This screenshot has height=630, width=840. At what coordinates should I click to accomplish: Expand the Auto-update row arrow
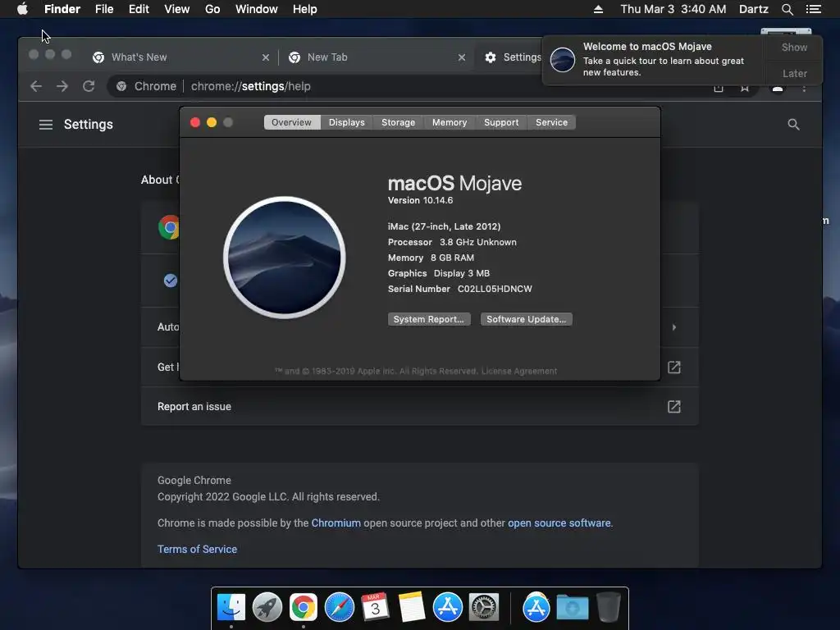pyautogui.click(x=674, y=327)
